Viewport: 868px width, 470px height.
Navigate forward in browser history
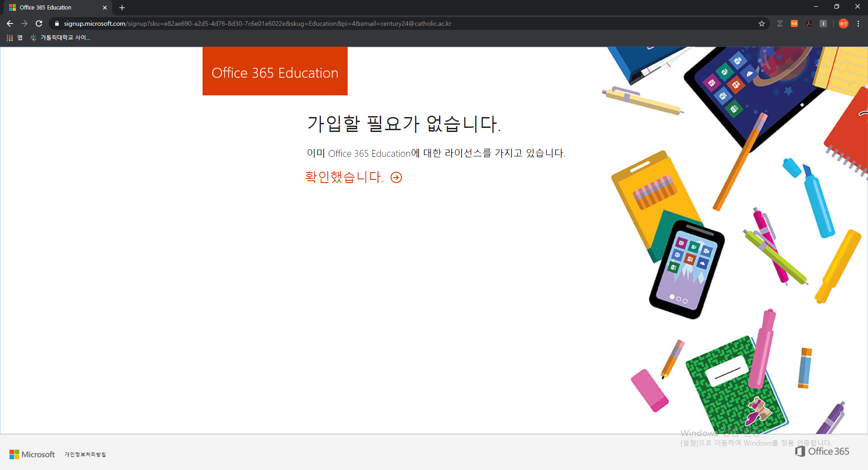[24, 23]
